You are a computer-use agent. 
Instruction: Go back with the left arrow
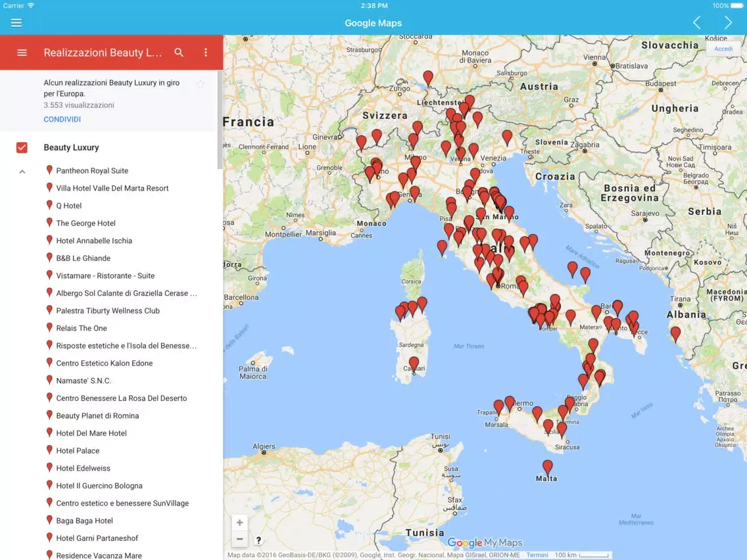[696, 22]
